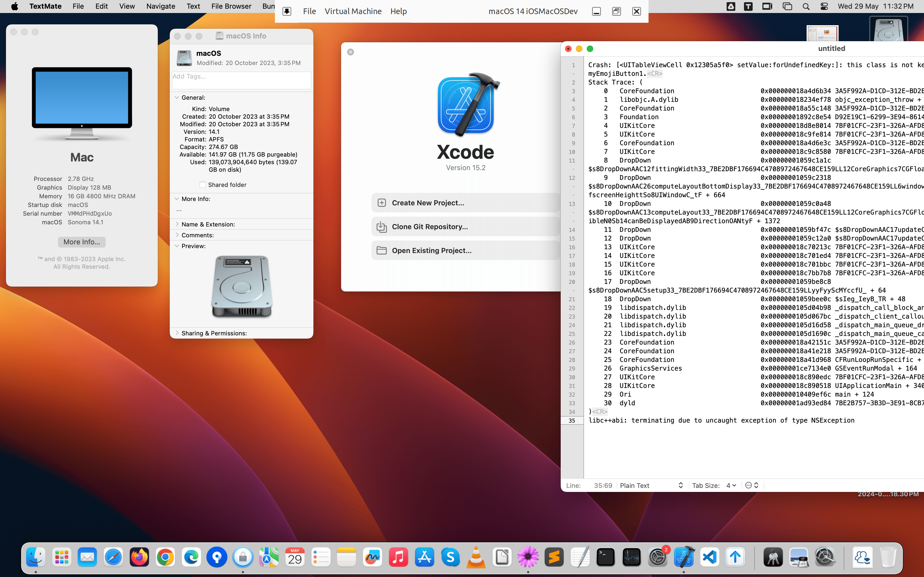The width and height of the screenshot is (924, 577).
Task: Launch VLC from the dock
Action: pos(476,557)
